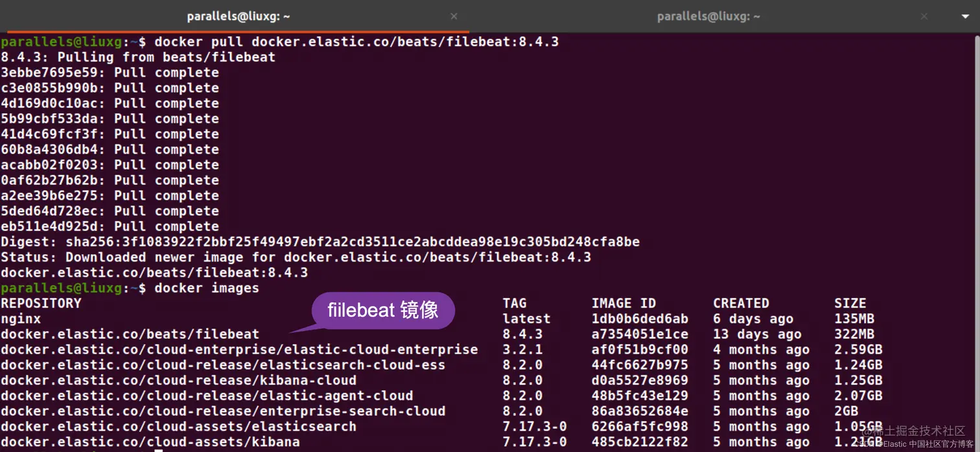The image size is (980, 452).
Task: Click the 2.59GB size value
Action: click(858, 350)
